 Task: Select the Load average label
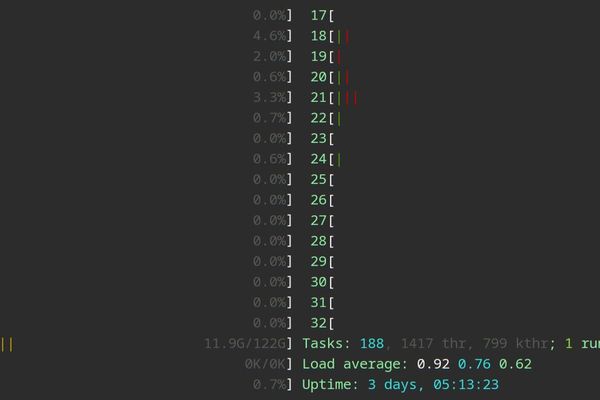tap(356, 364)
